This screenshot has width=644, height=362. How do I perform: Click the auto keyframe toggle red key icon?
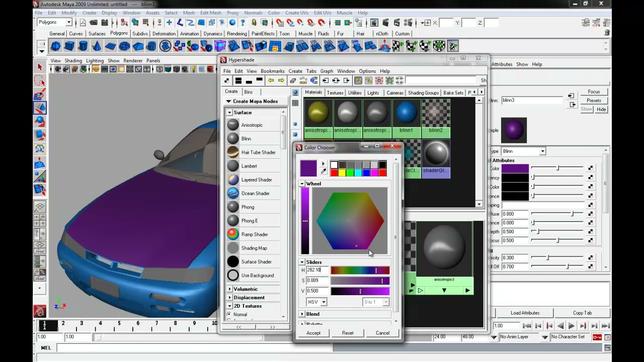pyautogui.click(x=597, y=337)
